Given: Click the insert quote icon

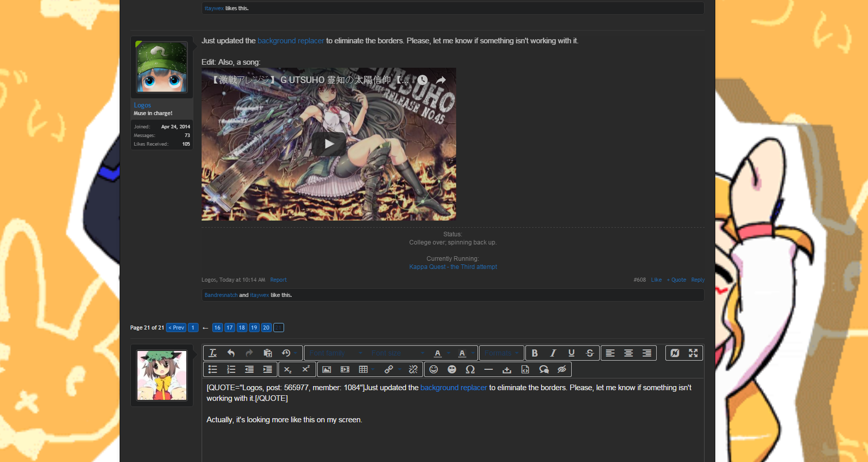Looking at the screenshot, I should point(544,369).
